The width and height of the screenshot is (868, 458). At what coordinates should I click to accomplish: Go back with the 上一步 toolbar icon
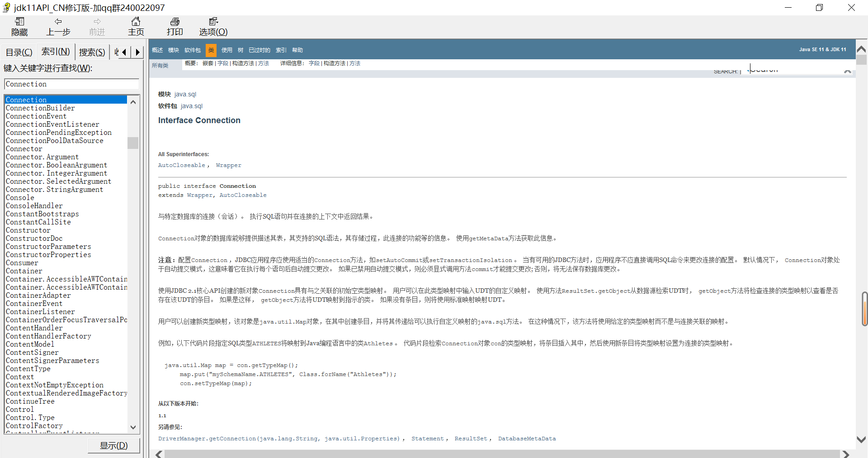tap(58, 27)
